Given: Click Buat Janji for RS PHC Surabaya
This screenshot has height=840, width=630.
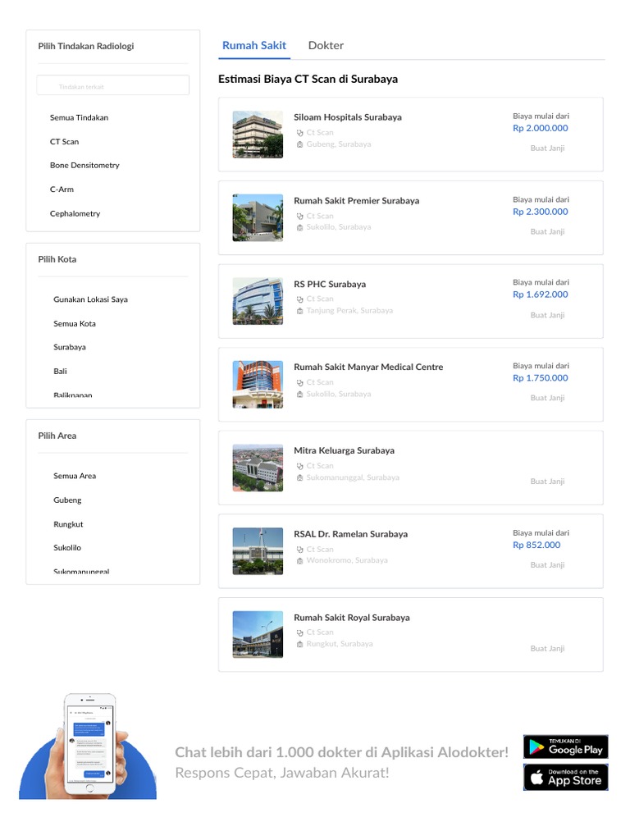Looking at the screenshot, I should click(547, 315).
